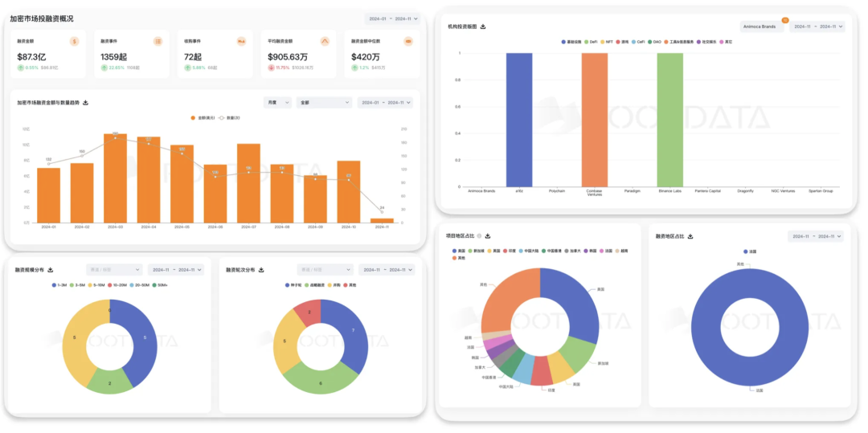
Task: Click the 加密市场投融资概况 heading
Action: (x=42, y=18)
